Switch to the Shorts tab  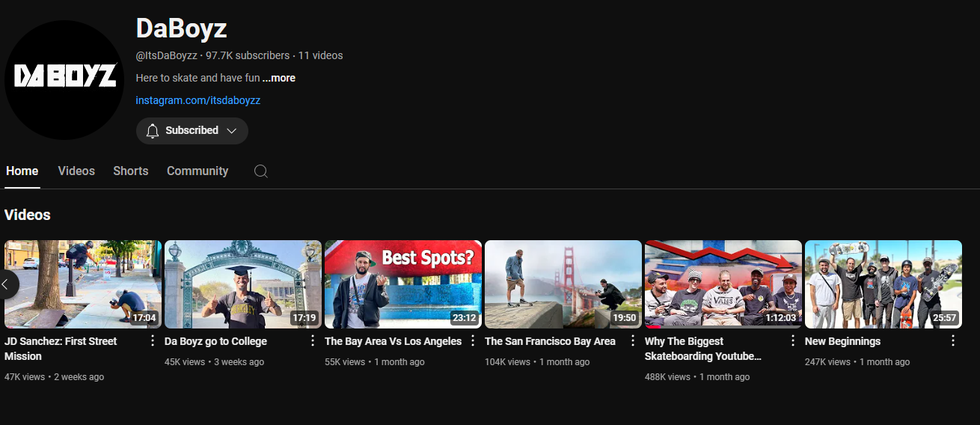point(131,171)
